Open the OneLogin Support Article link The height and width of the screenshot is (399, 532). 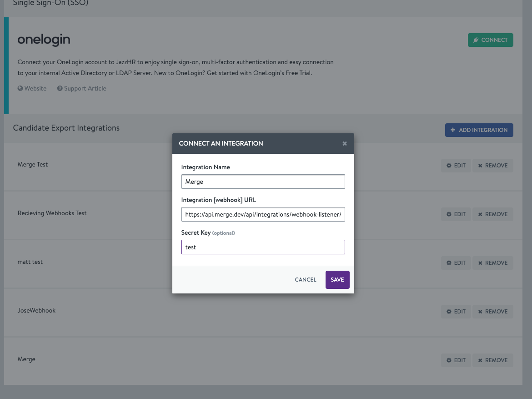tap(85, 89)
